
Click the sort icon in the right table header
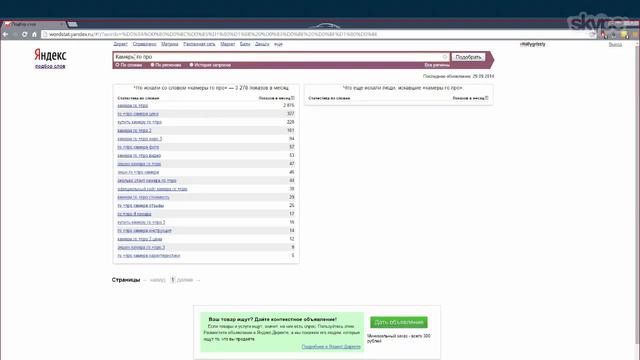(x=486, y=98)
